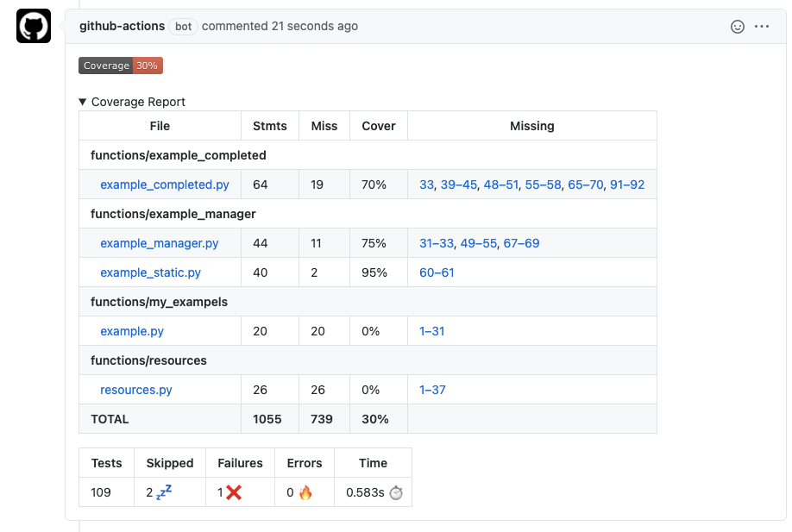
Task: Click the github-actions avatar icon
Action: (34, 26)
